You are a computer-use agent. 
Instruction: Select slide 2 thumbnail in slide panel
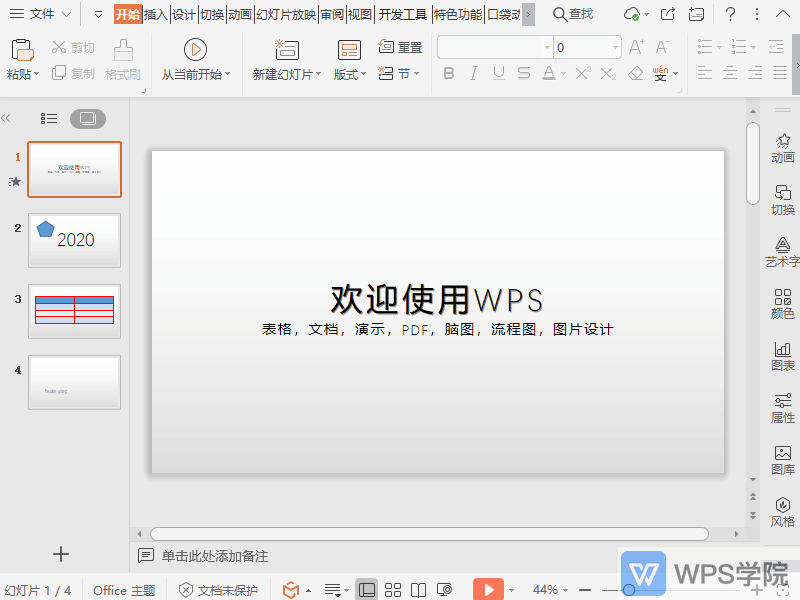(74, 240)
